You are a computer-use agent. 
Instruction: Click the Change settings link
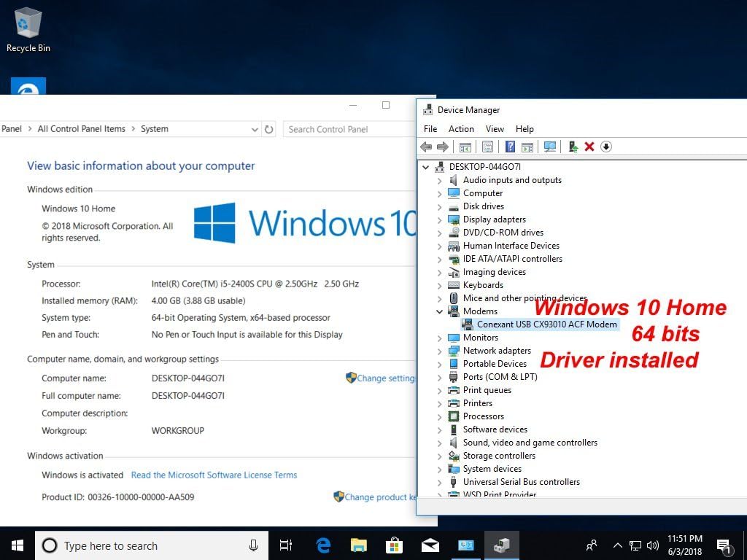point(384,378)
